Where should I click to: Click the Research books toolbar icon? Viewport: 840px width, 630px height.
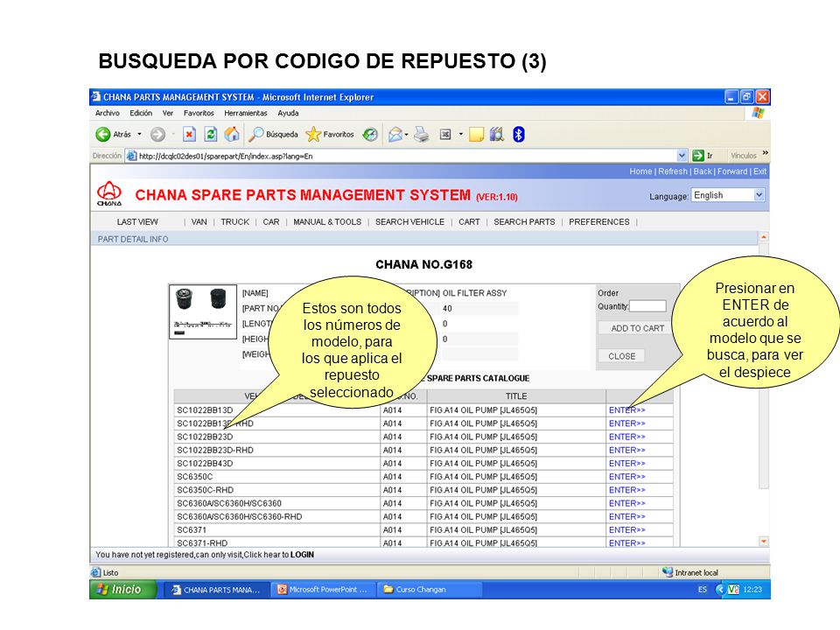497,134
